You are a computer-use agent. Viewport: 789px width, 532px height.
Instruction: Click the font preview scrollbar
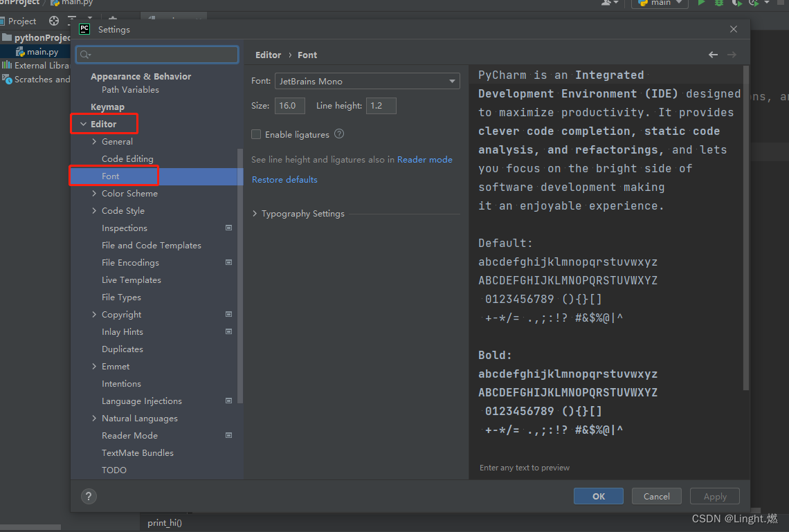coord(745,228)
